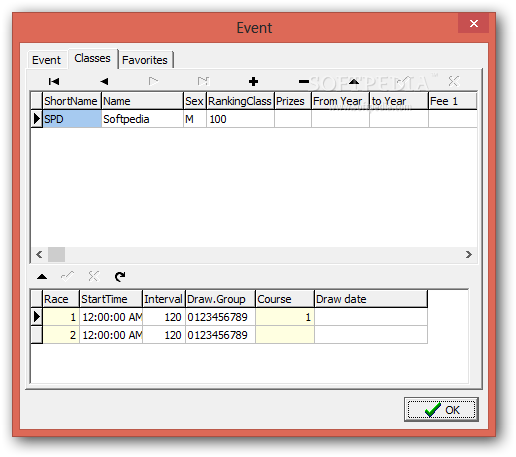
Task: Click empty Draw date cell of race 1
Action: [371, 317]
